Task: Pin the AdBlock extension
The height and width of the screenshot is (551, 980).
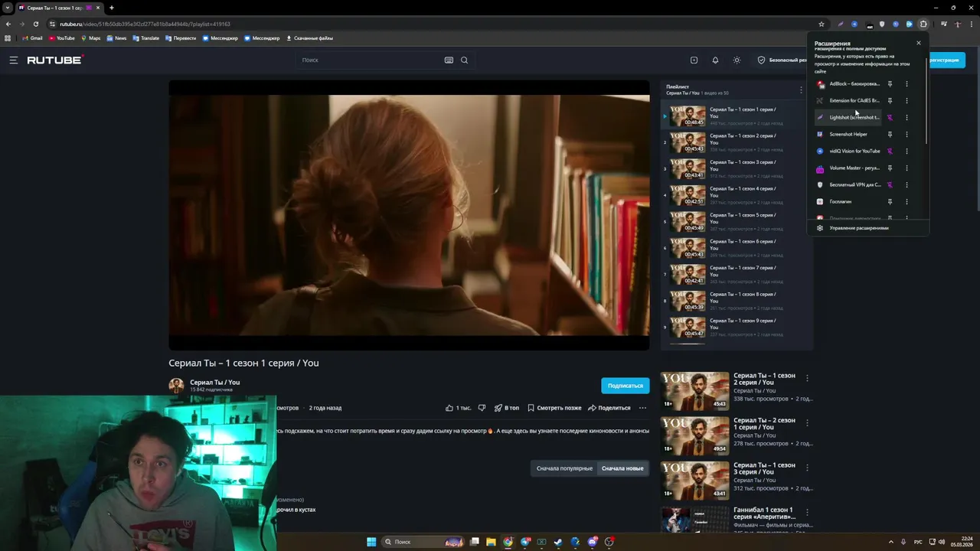Action: 890,84
